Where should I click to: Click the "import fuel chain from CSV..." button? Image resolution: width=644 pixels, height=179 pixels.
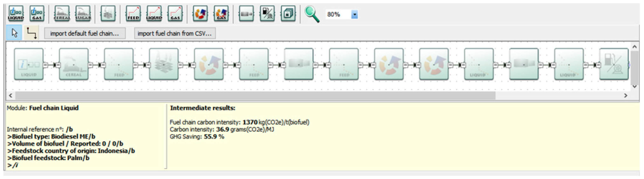(x=175, y=33)
